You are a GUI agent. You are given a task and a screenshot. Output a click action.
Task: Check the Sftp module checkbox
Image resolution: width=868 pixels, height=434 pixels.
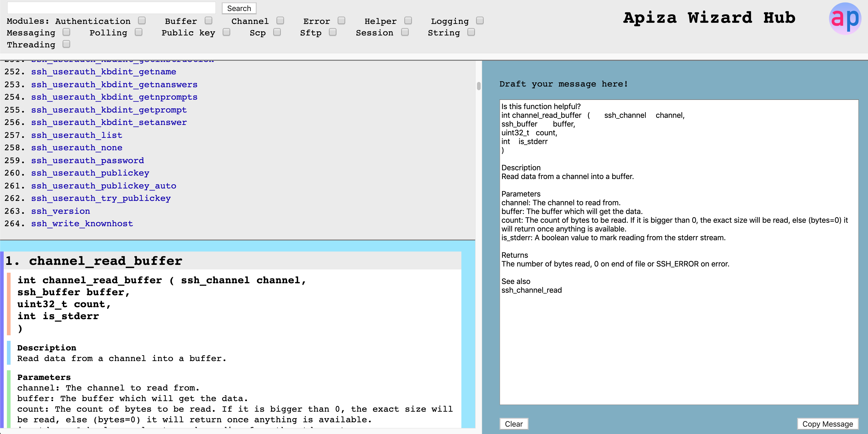333,32
